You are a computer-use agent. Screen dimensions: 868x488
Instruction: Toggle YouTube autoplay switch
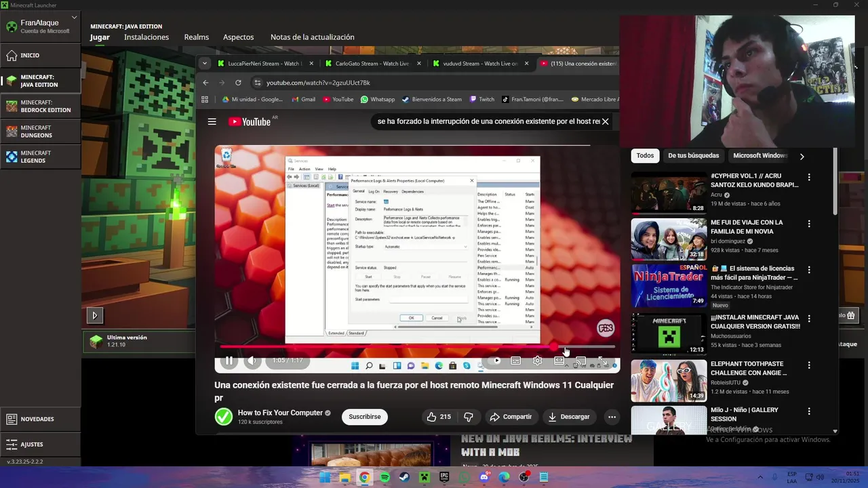tap(496, 361)
